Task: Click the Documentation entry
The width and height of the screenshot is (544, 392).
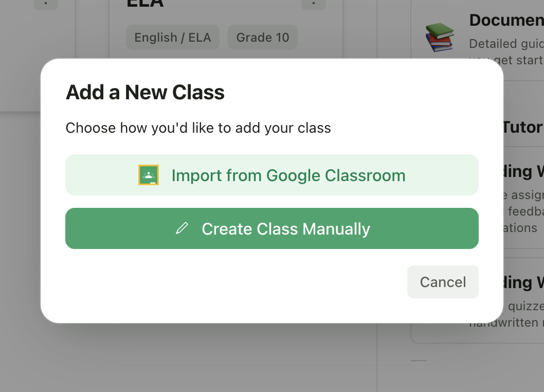Action: click(506, 20)
